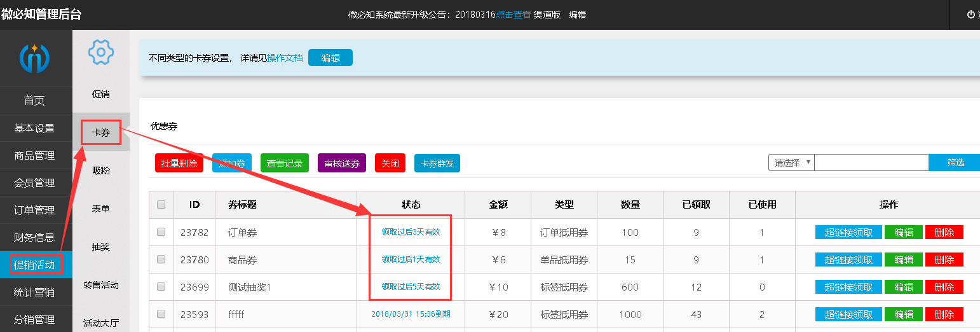Screen dimensions: 980x332
Task: Click 编辑 for fffff row
Action: click(x=904, y=314)
